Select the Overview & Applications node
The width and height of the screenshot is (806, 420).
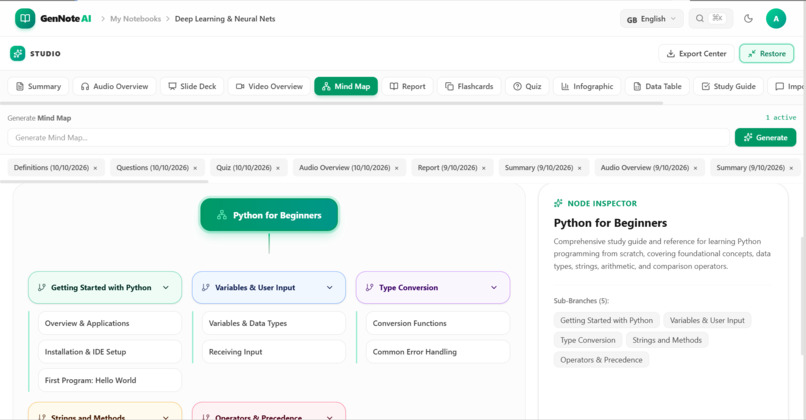click(110, 323)
